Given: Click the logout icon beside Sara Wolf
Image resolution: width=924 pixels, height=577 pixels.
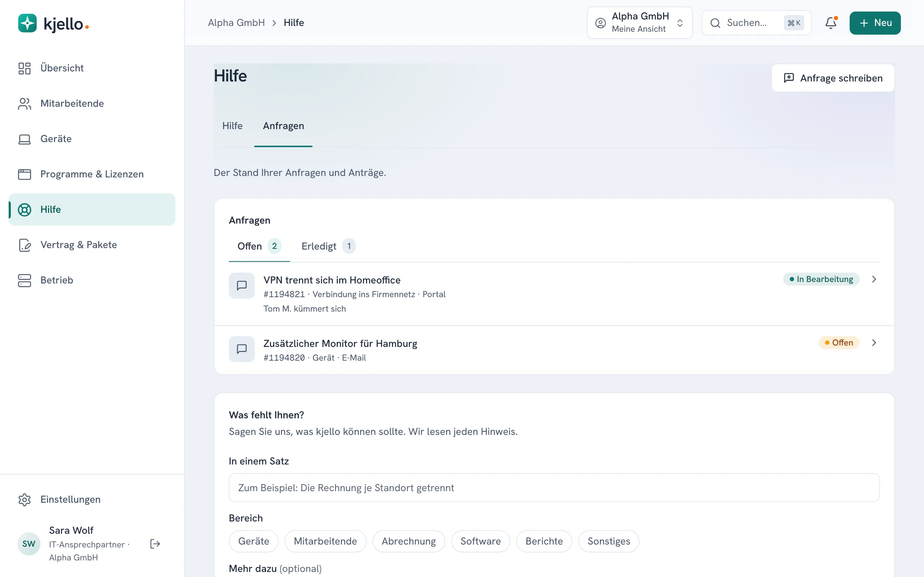Looking at the screenshot, I should tap(155, 544).
